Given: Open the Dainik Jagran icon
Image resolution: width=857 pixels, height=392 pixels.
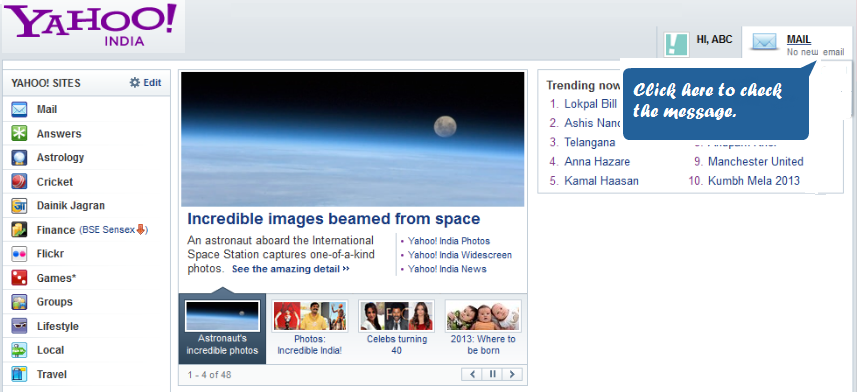Looking at the screenshot, I should (x=19, y=206).
